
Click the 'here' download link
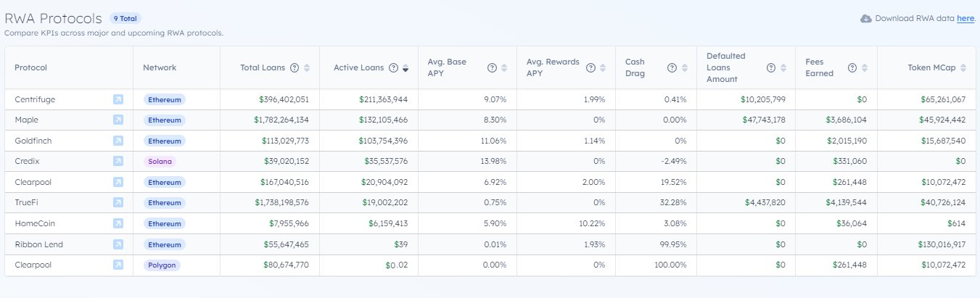click(965, 18)
